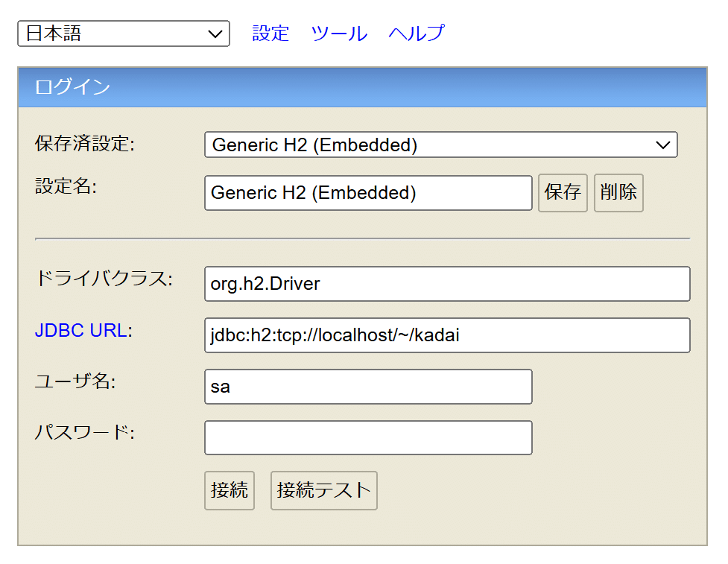
Task: Open the ツール tools menu
Action: point(338,33)
